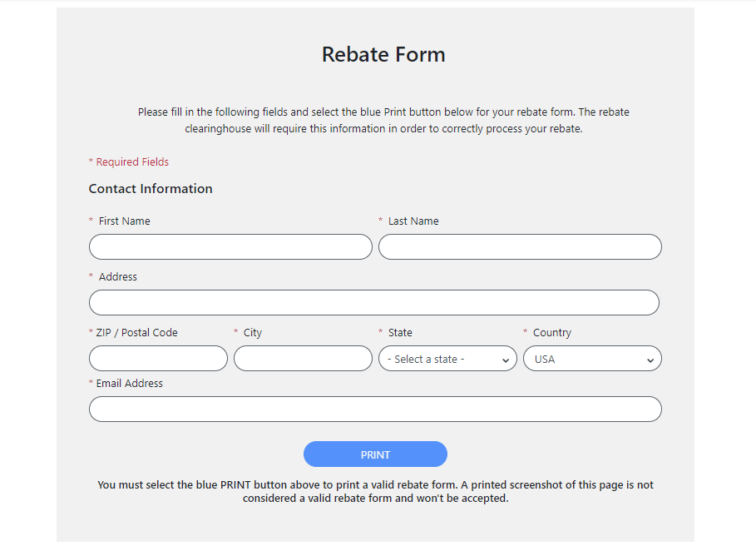Screen dimensions: 756x546
Task: Open the Country dropdown
Action: pyautogui.click(x=591, y=358)
